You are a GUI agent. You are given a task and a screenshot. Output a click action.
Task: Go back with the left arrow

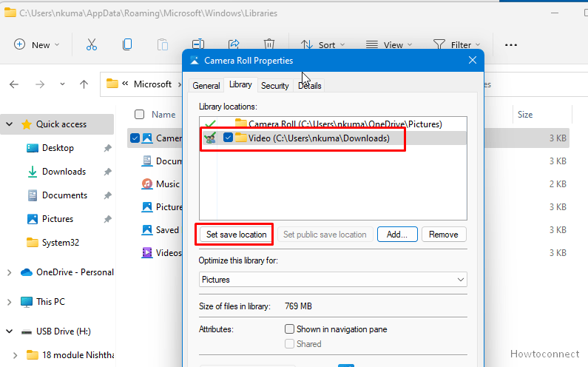click(14, 84)
